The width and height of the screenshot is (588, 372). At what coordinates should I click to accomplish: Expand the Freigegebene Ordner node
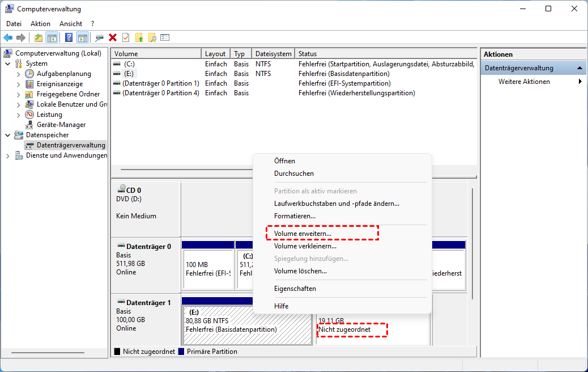tap(18, 94)
